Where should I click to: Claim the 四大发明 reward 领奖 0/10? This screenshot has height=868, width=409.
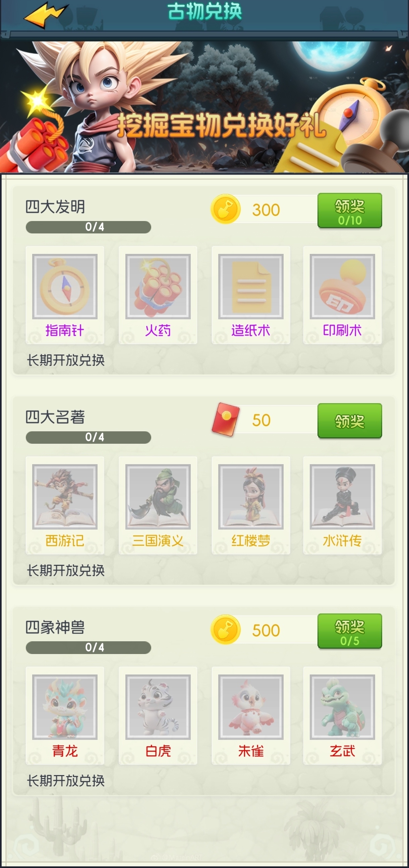click(x=350, y=211)
